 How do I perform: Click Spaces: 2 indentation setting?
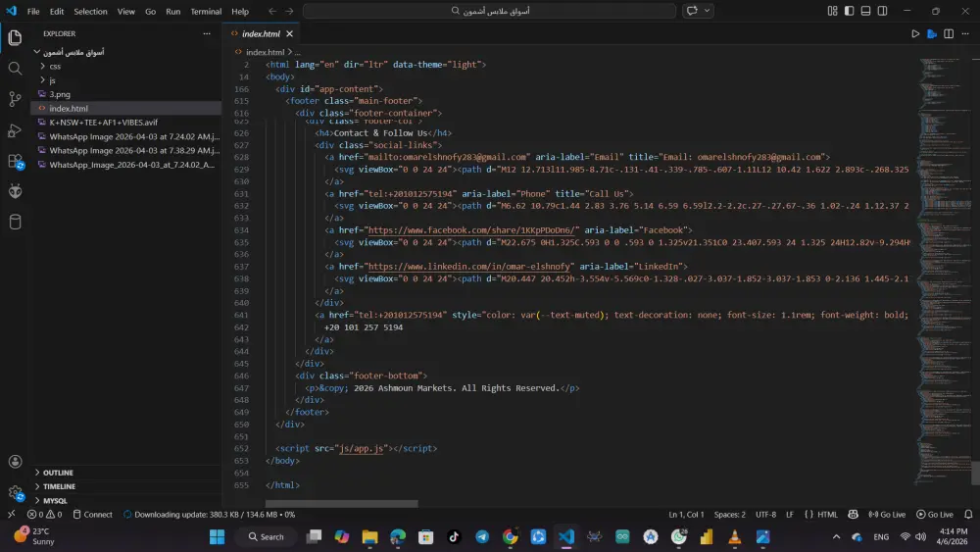coord(730,515)
